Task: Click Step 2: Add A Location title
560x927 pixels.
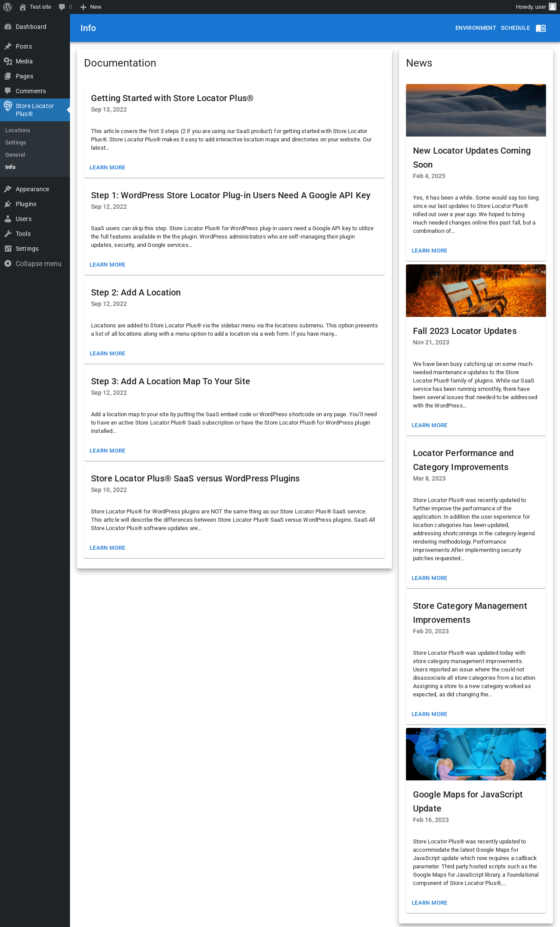Action: (x=136, y=292)
